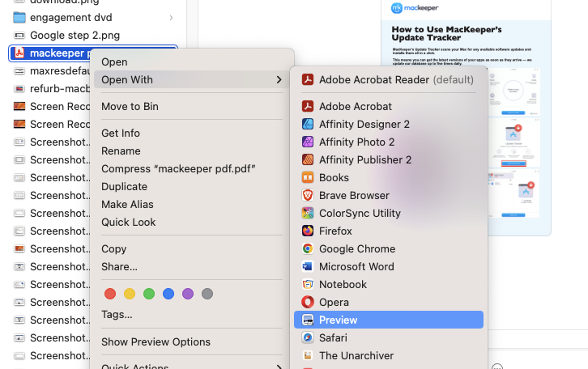Click the Notebook app icon
Screen dimensions: 588x369
[308, 284]
